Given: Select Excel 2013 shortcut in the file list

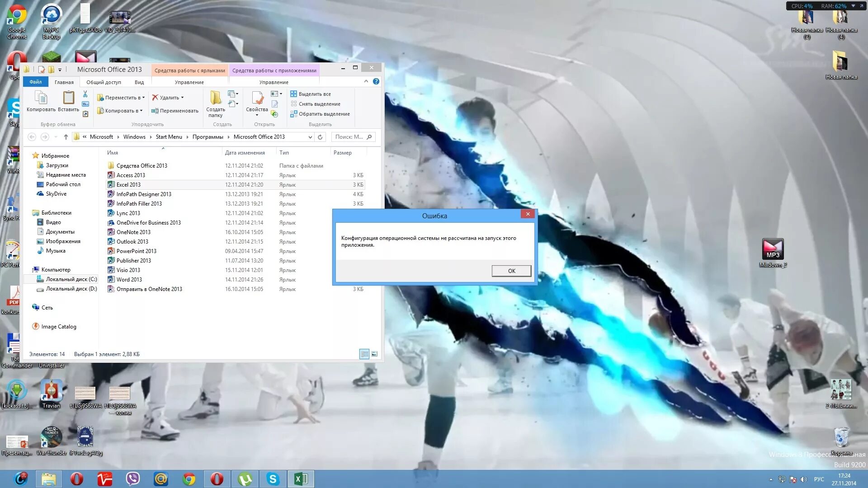Looking at the screenshot, I should click(235, 185).
